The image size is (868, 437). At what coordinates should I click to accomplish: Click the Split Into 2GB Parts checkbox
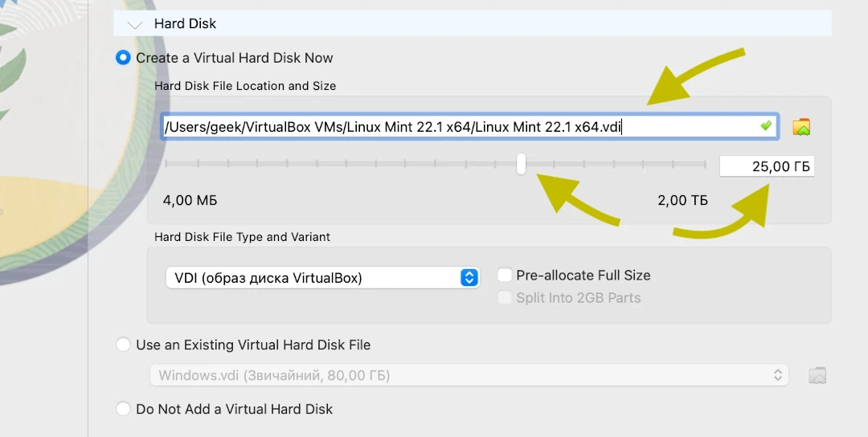[504, 297]
